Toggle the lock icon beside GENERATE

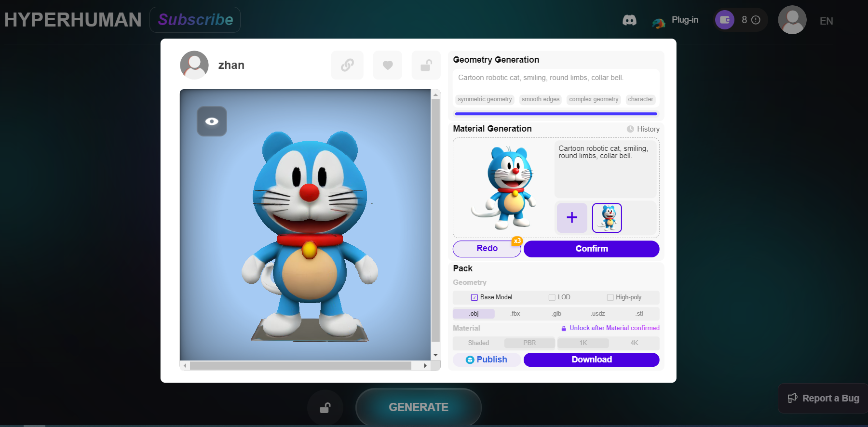(325, 408)
